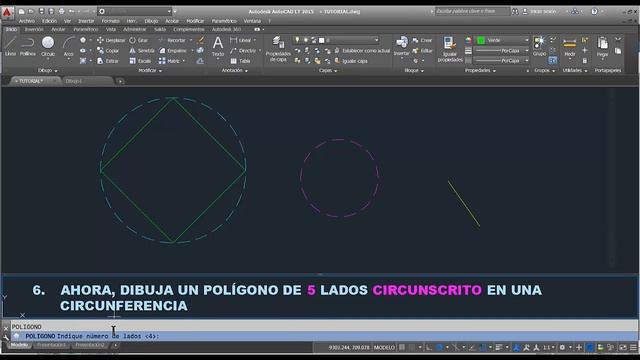This screenshot has height=360, width=640.
Task: Click the status bar customization menu icon
Action: pos(633,348)
